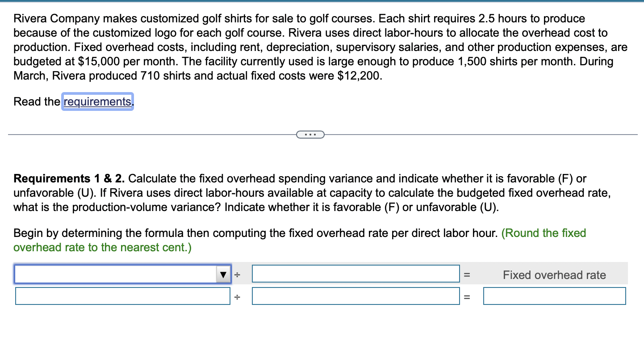644x338 pixels.
Task: Click the green rounding instruction text
Action: click(300, 240)
